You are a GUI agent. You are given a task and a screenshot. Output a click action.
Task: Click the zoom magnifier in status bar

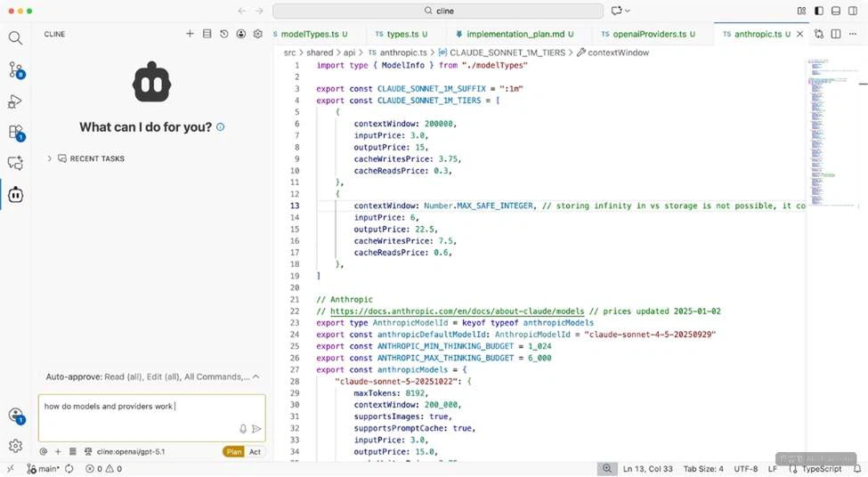[x=607, y=469]
